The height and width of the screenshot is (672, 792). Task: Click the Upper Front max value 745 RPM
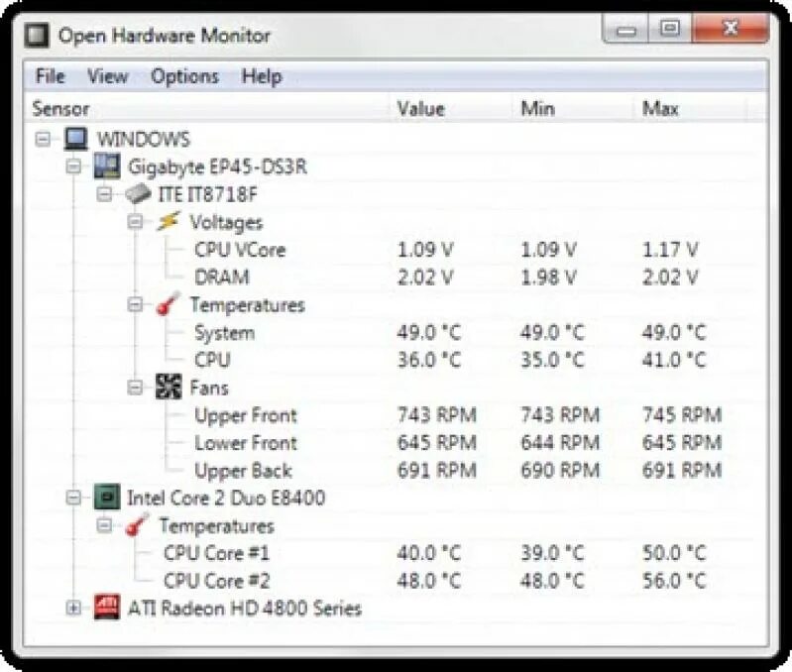pyautogui.click(x=682, y=415)
